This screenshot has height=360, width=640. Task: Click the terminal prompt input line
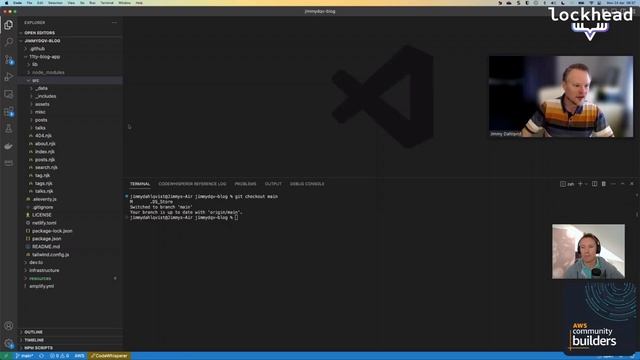[x=184, y=218]
